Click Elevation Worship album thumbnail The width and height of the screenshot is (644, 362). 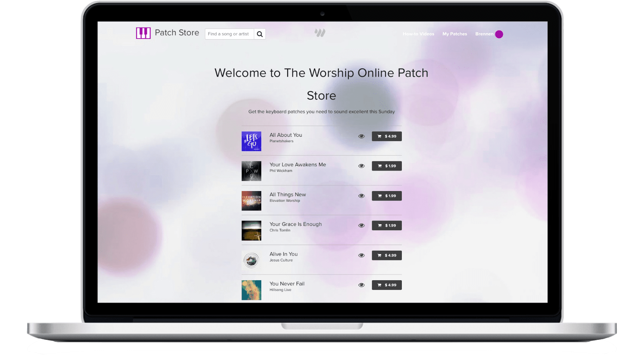[x=251, y=201]
